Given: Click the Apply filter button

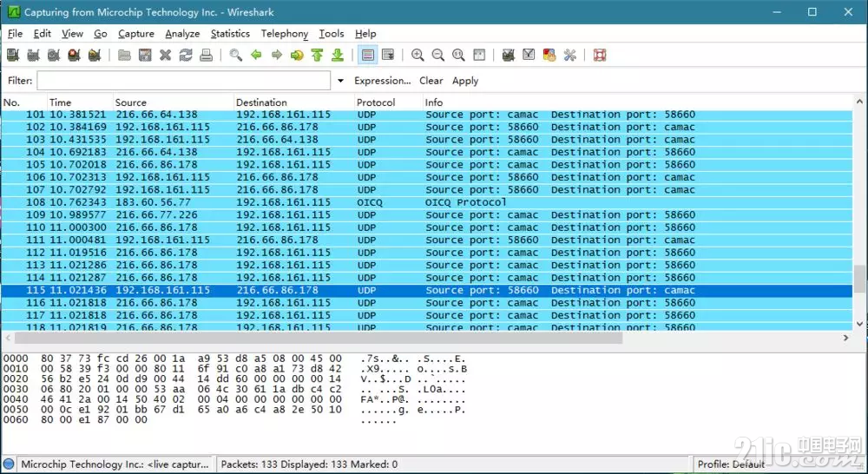Looking at the screenshot, I should pos(465,81).
